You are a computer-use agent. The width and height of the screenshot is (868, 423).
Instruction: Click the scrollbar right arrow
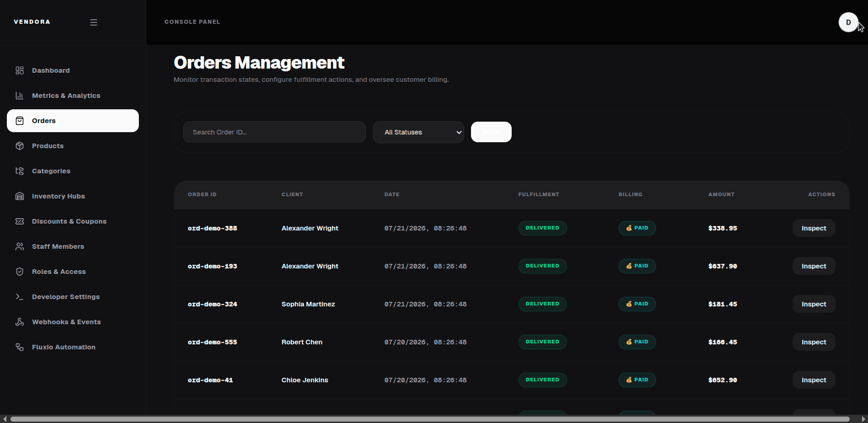pyautogui.click(x=863, y=419)
